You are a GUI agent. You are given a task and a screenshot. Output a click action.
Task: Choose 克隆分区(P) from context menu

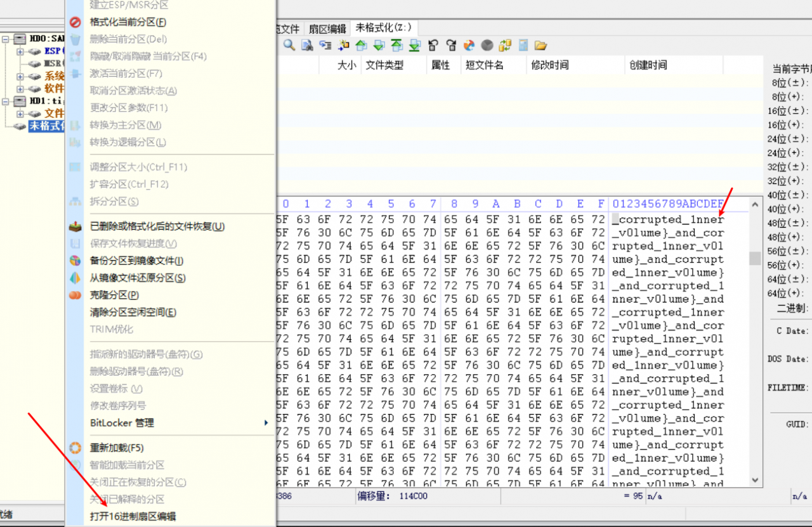[114, 295]
